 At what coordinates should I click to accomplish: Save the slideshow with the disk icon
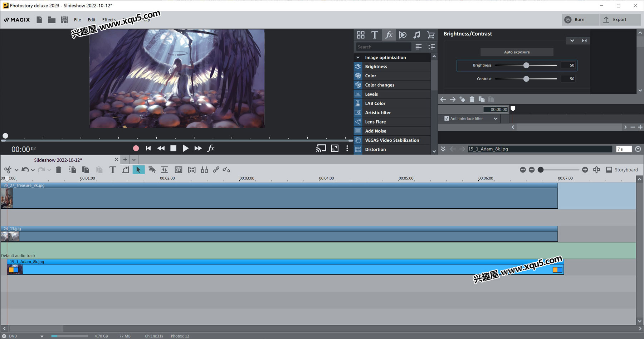click(64, 20)
